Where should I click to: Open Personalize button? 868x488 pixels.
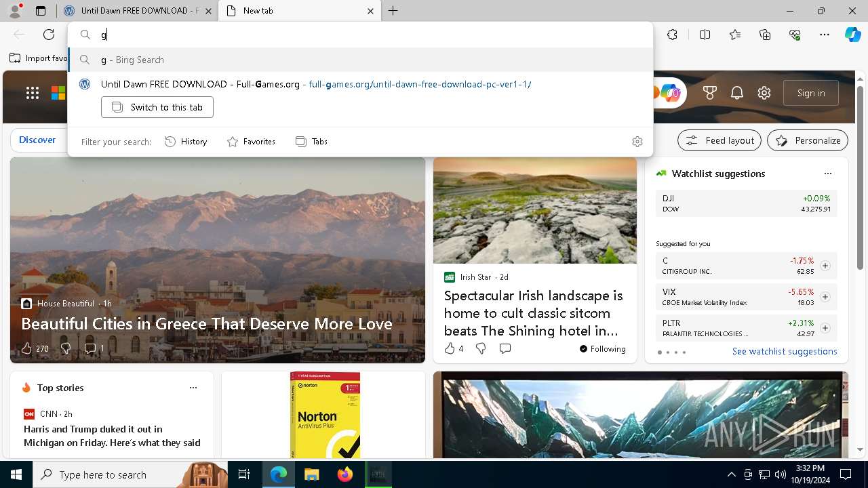coord(808,140)
